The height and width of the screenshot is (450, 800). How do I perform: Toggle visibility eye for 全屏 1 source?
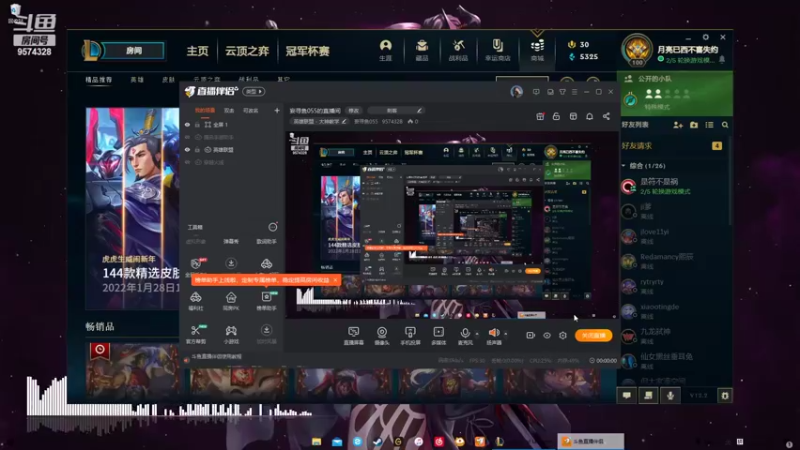pos(187,124)
